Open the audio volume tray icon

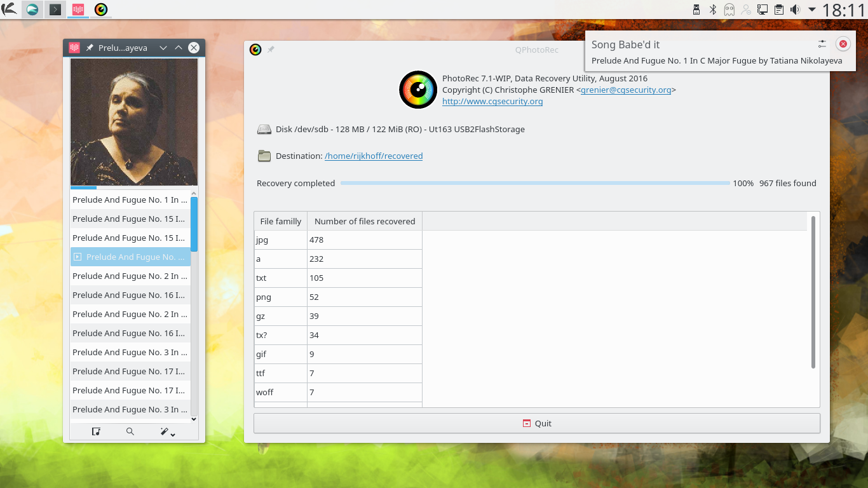click(x=795, y=10)
